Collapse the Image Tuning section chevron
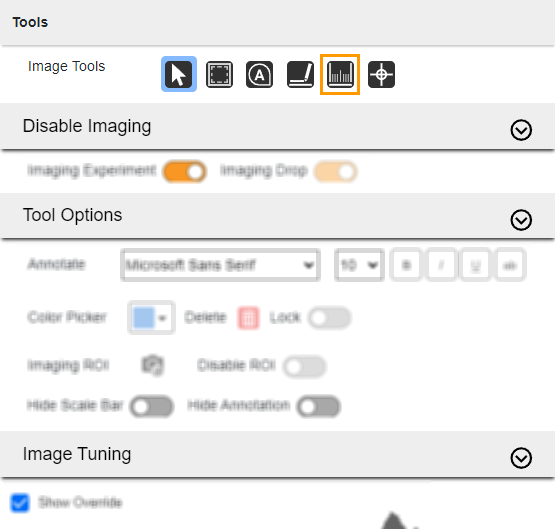The width and height of the screenshot is (555, 529). tap(521, 458)
